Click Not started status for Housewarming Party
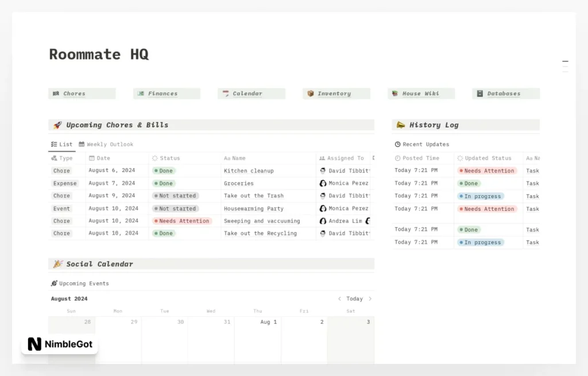This screenshot has width=588, height=376. 175,208
